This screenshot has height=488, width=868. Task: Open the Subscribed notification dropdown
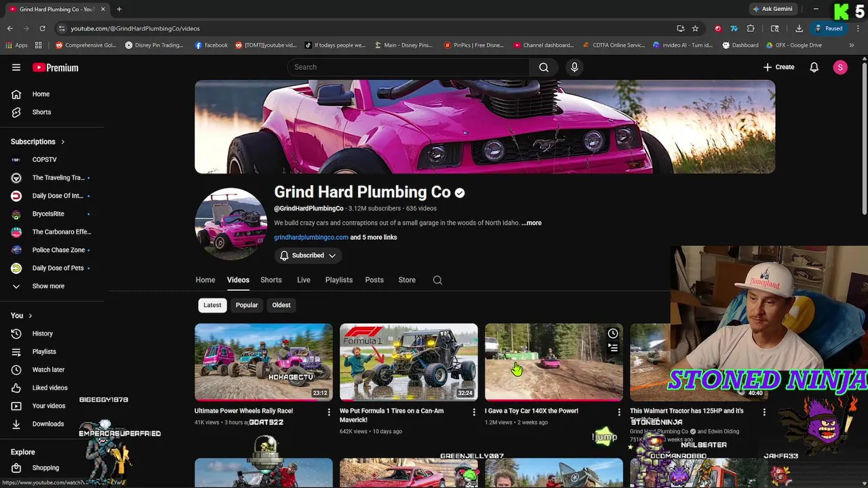point(308,256)
